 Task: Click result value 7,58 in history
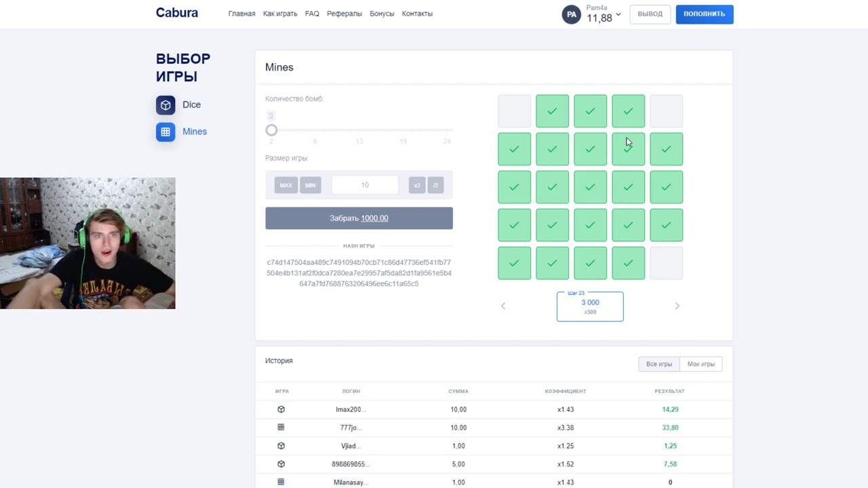tap(670, 464)
